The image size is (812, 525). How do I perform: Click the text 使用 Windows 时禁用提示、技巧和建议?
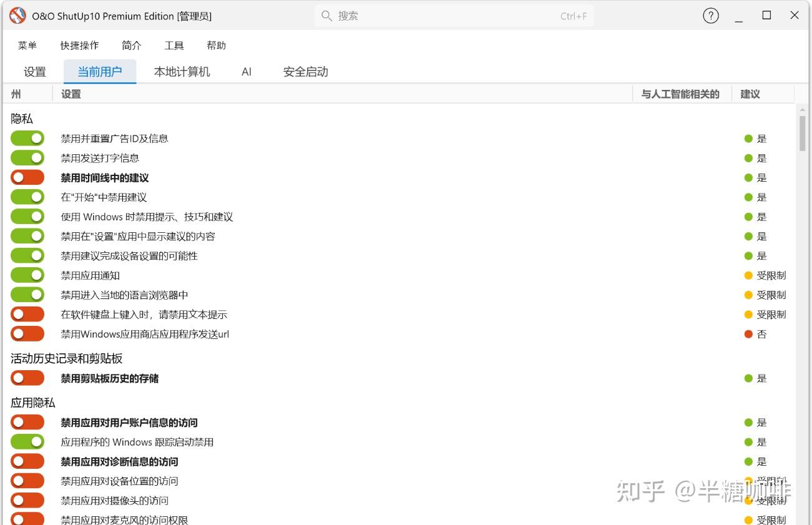147,217
